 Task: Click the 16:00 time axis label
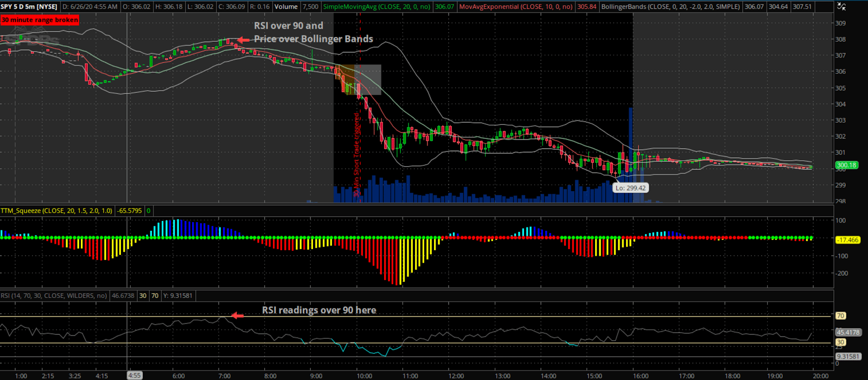(x=641, y=376)
